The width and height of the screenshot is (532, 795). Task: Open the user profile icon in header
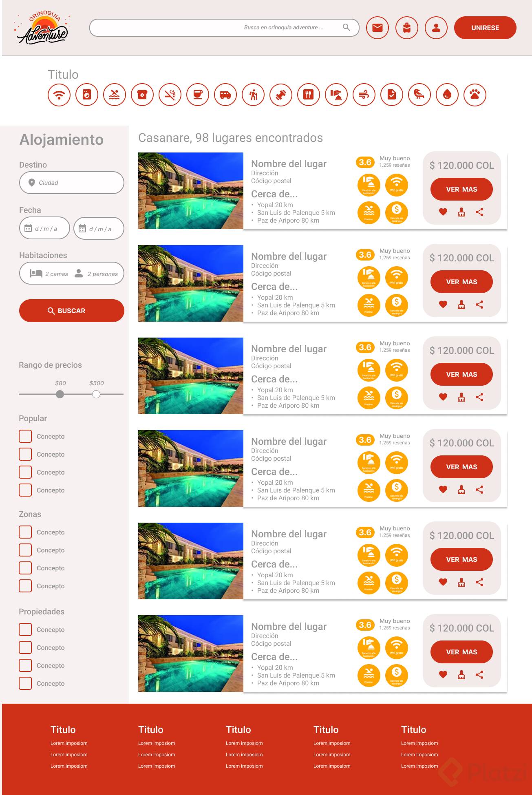coord(436,28)
